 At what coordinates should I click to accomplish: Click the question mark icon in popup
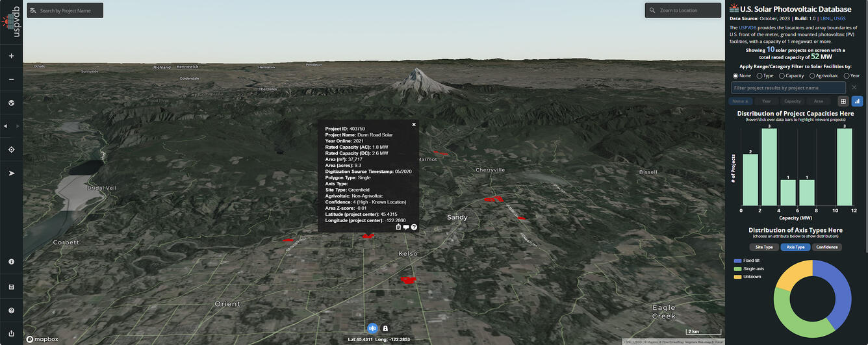414,227
